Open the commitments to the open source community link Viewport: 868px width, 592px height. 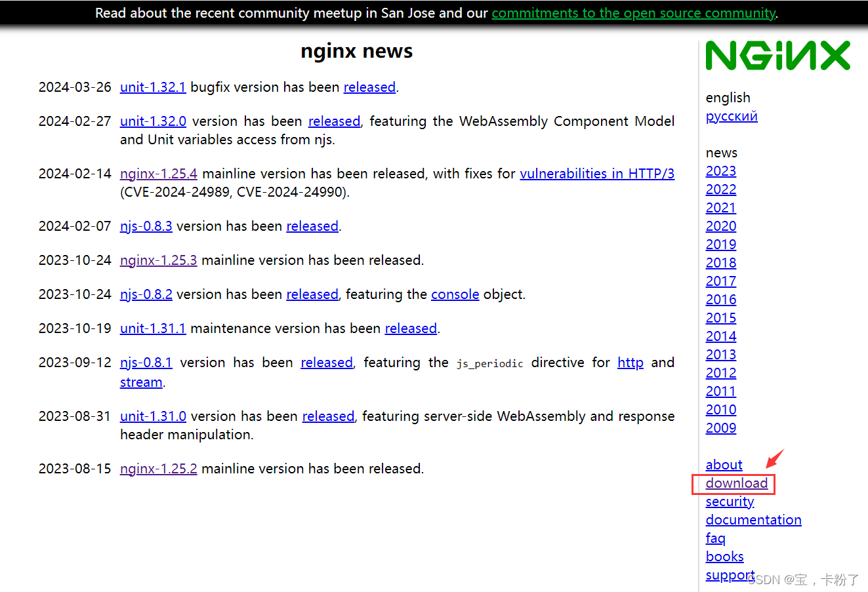pos(633,13)
